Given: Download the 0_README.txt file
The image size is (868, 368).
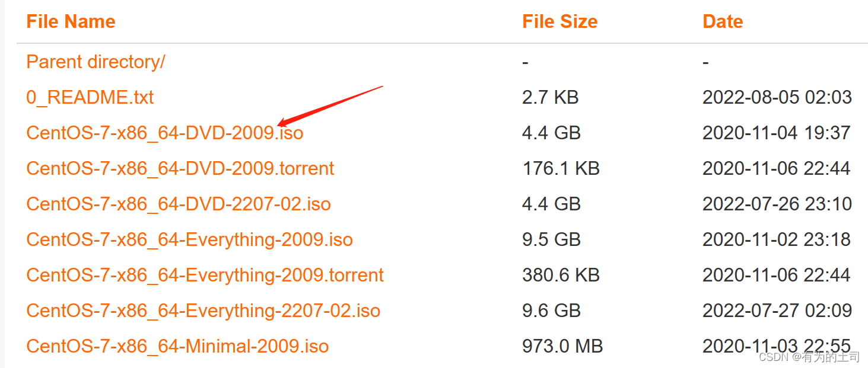Looking at the screenshot, I should click(x=90, y=97).
